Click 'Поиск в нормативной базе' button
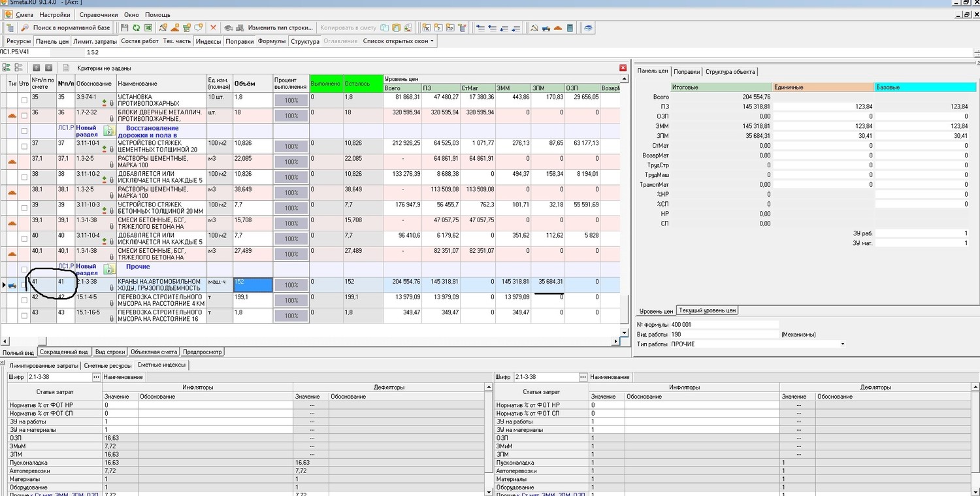This screenshot has width=980, height=496. (66, 28)
